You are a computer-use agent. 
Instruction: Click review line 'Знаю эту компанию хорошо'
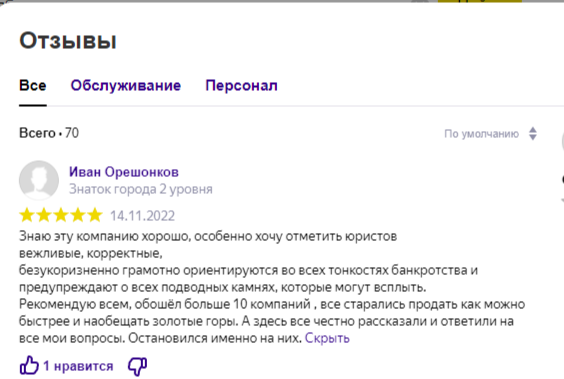point(208,236)
